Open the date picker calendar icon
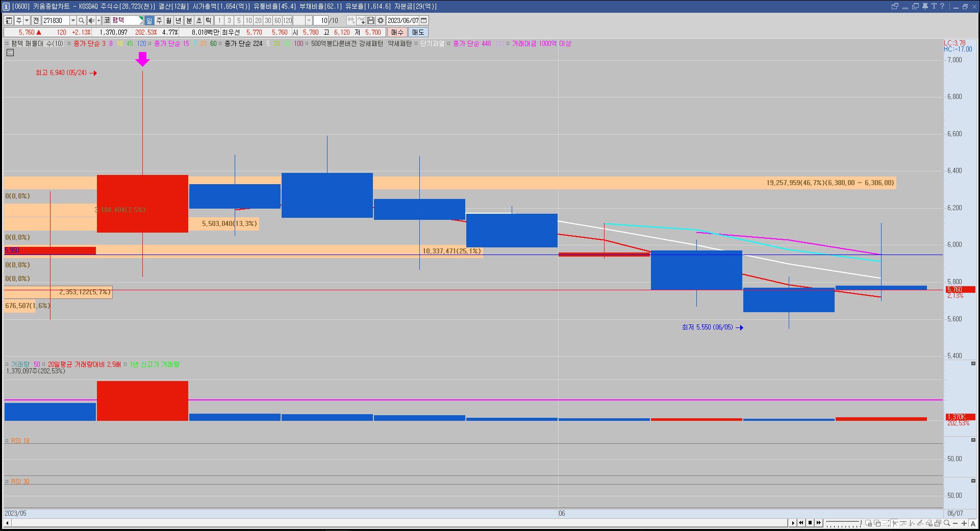 point(424,20)
